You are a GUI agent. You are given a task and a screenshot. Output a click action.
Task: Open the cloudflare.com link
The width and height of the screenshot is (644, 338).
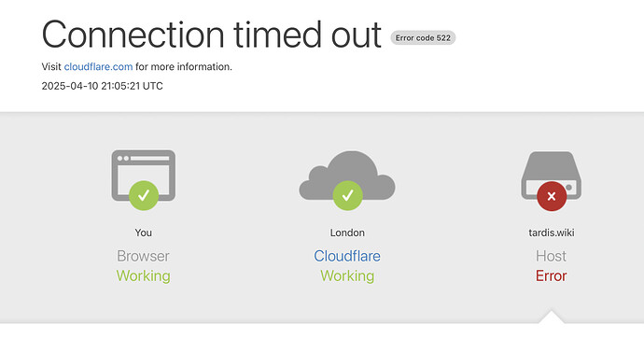click(98, 66)
